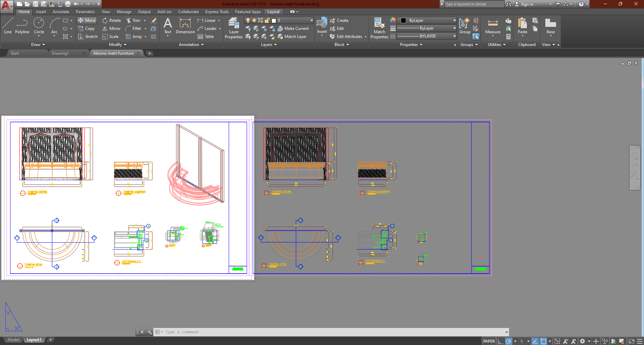
Task: Choose the Polyline tool
Action: (22, 26)
